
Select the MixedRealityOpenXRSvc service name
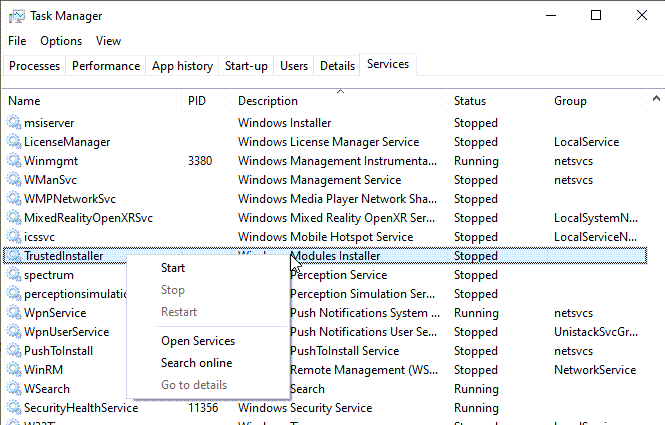pos(88,218)
